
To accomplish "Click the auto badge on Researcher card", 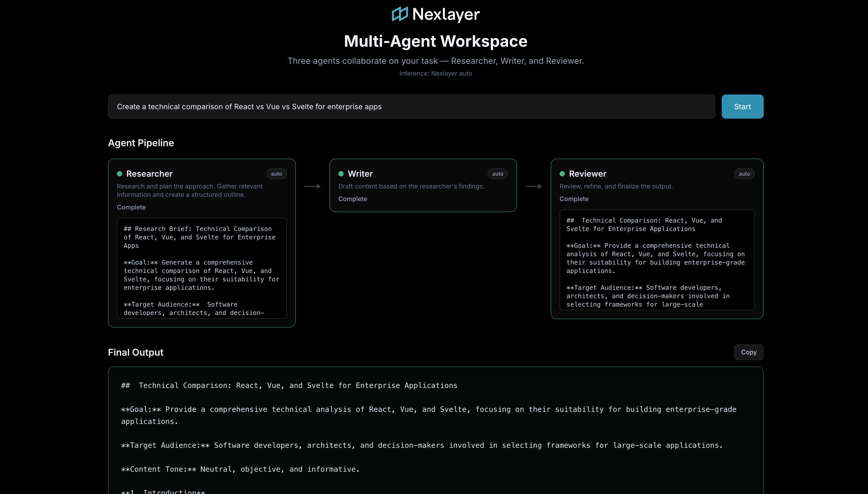I will 276,174.
